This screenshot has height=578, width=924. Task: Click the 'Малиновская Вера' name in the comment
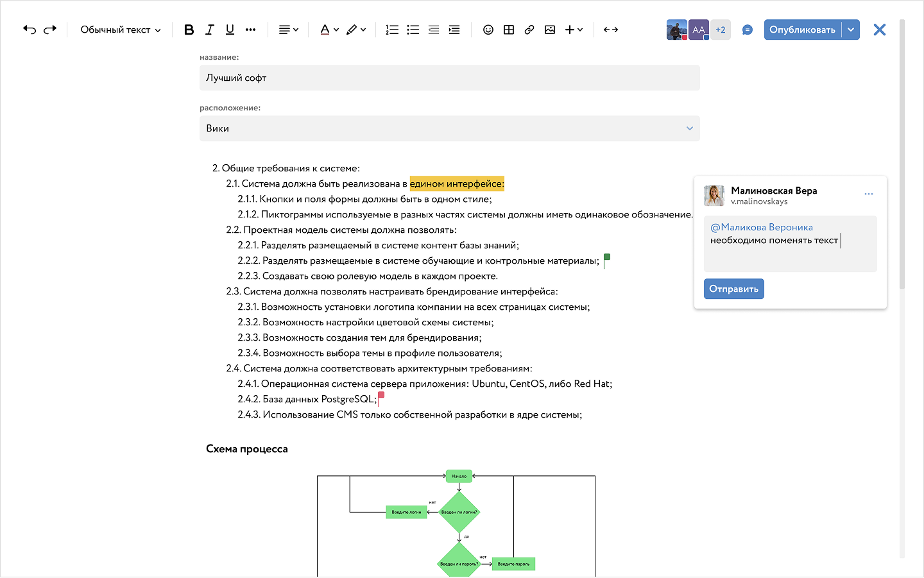click(x=774, y=191)
